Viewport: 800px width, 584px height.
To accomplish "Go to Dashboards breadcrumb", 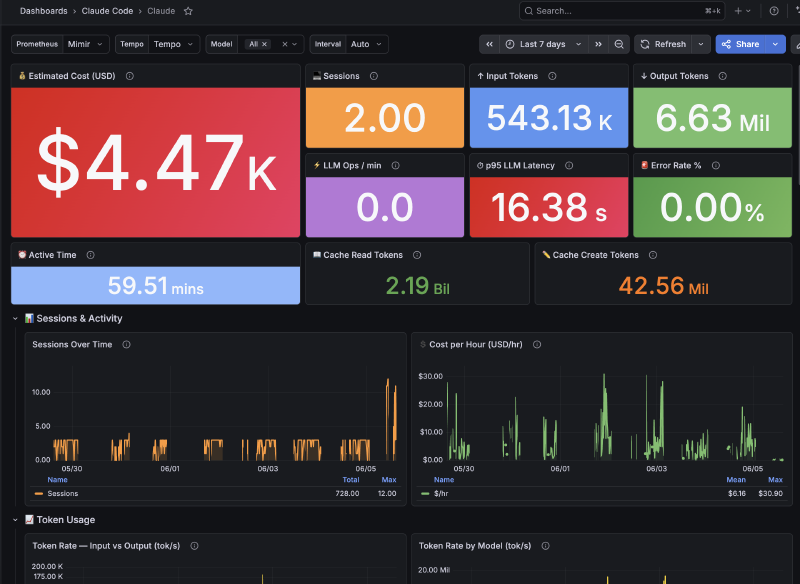I will coord(43,11).
